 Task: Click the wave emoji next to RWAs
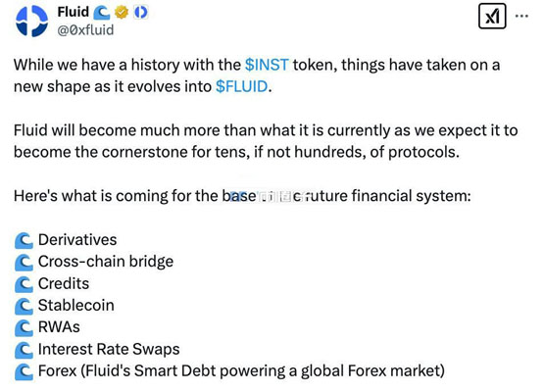(x=24, y=328)
